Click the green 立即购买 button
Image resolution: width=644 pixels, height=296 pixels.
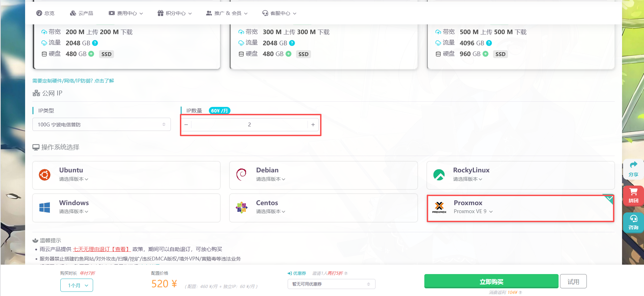(x=491, y=281)
